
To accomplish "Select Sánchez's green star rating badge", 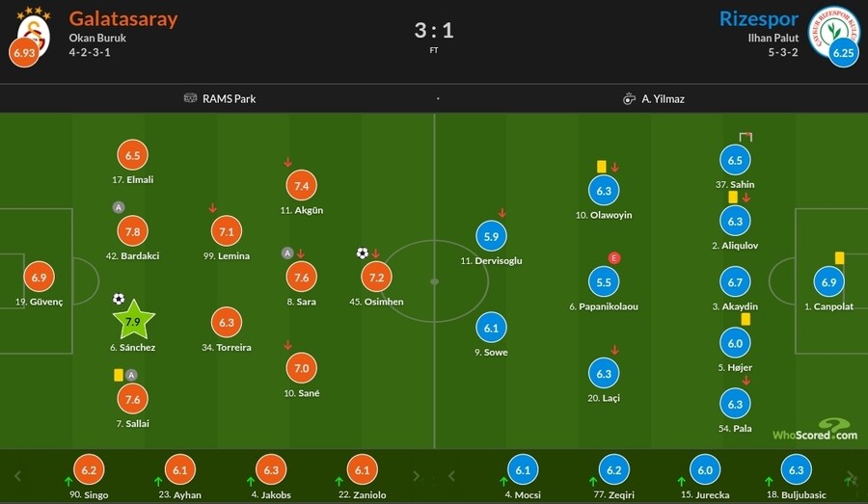I will pyautogui.click(x=133, y=320).
